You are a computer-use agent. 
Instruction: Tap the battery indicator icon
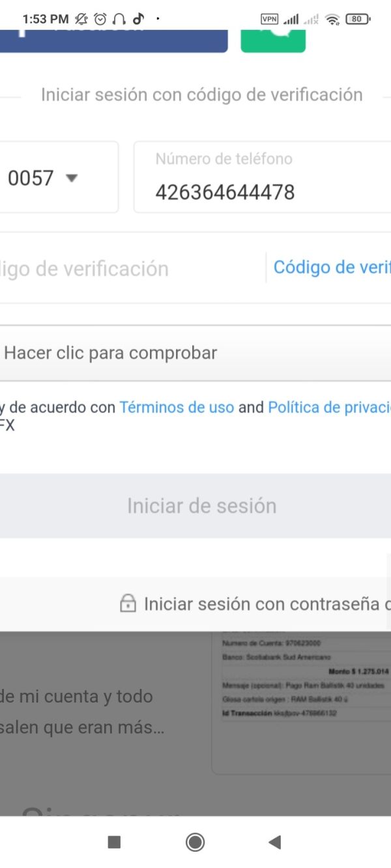pyautogui.click(x=358, y=19)
